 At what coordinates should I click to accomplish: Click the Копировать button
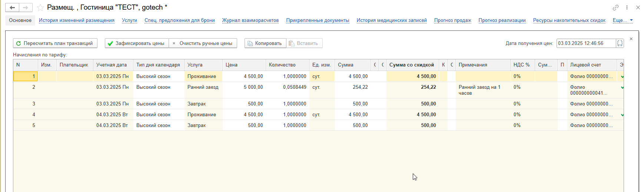265,43
